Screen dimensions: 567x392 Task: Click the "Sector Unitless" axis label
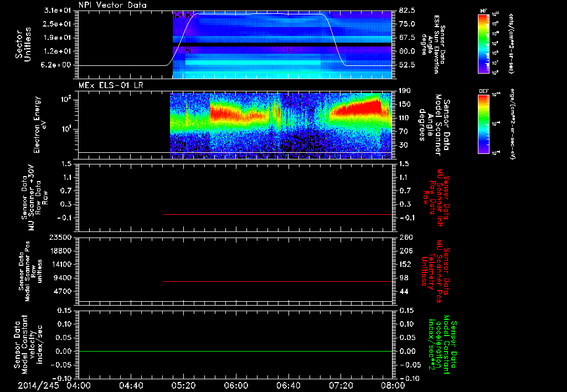pos(23,44)
